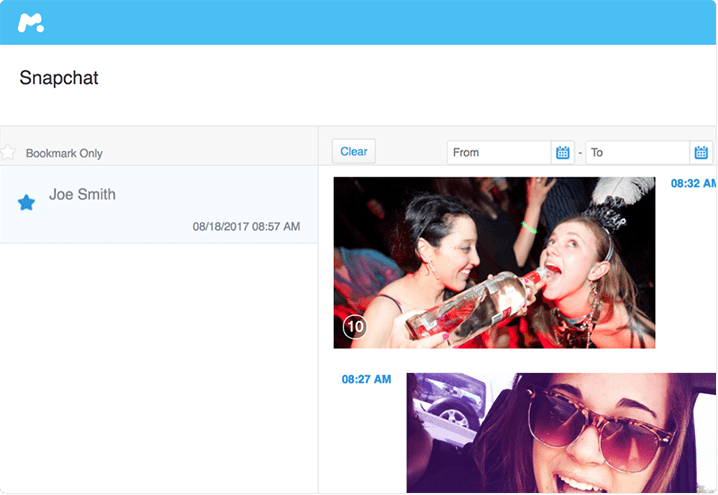Open the To date calendar picker
The width and height of the screenshot is (718, 495).
pos(701,152)
